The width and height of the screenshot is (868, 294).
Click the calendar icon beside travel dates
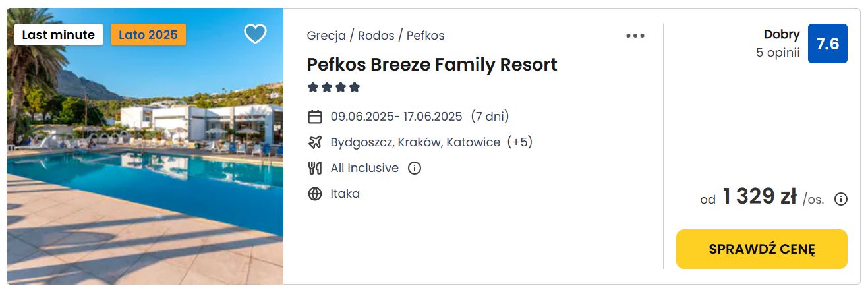pyautogui.click(x=315, y=117)
